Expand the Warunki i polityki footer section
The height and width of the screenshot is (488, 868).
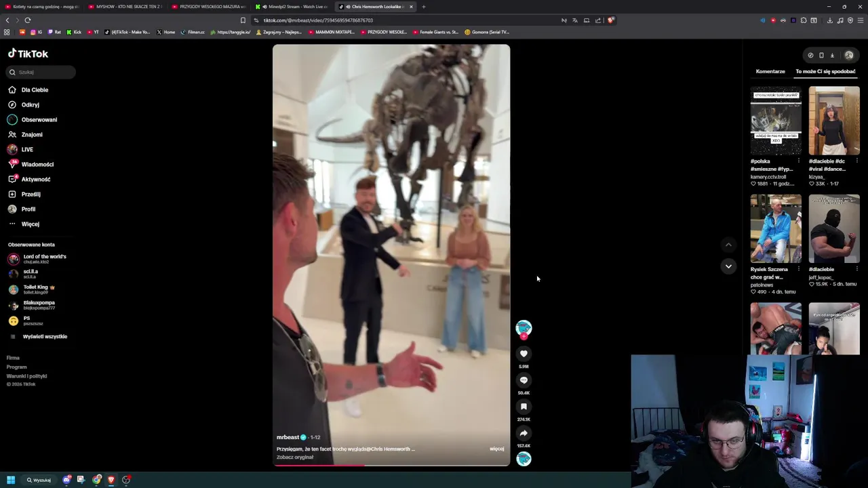[27, 376]
